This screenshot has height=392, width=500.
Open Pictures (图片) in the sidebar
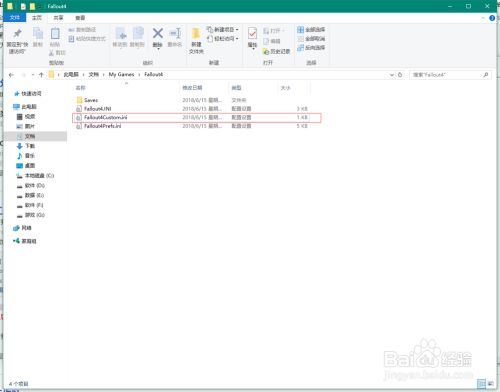(26, 126)
